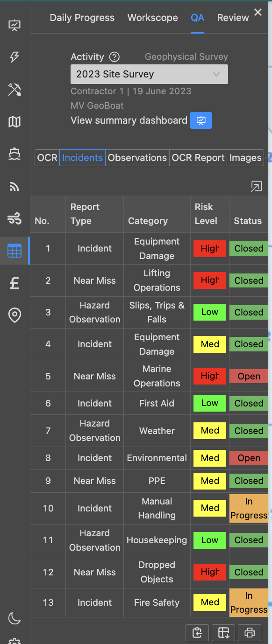Viewport: 272px width, 644px height.
Task: Select the vessel ship sidebar icon
Action: [14, 154]
